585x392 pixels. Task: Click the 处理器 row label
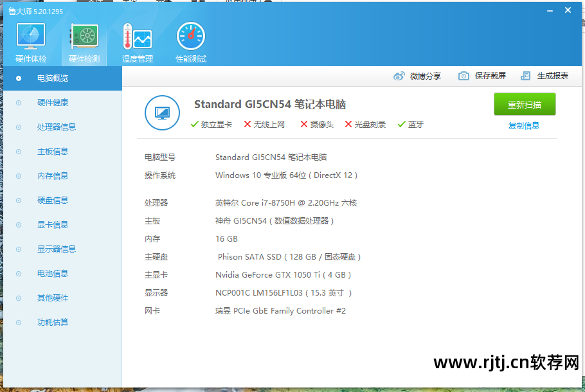156,203
